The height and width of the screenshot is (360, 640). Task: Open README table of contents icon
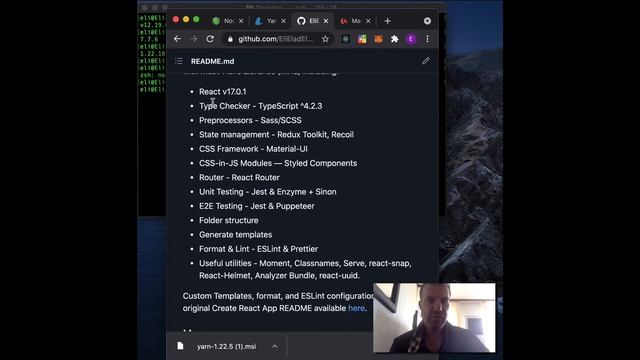coord(179,61)
